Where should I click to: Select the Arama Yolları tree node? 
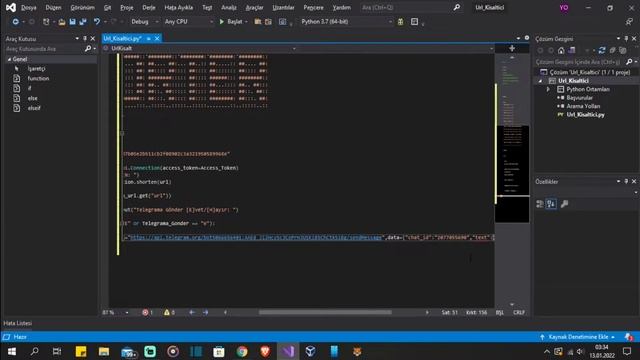tap(583, 106)
